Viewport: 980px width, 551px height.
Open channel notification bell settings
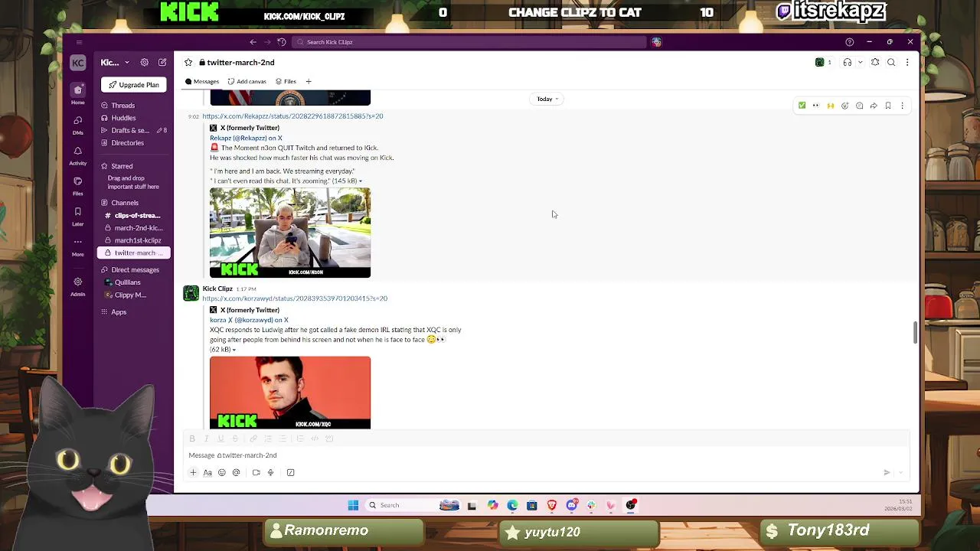pos(875,63)
